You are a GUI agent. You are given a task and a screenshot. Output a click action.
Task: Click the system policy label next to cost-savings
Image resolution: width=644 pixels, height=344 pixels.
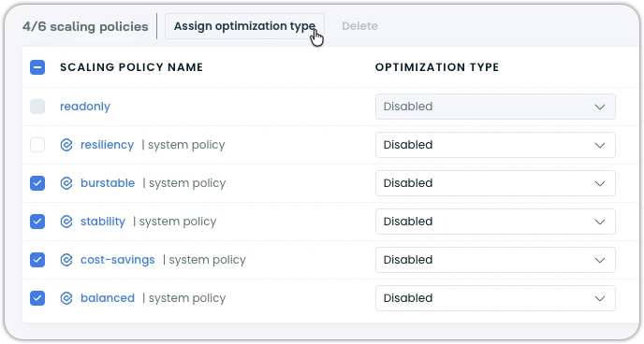[208, 260]
